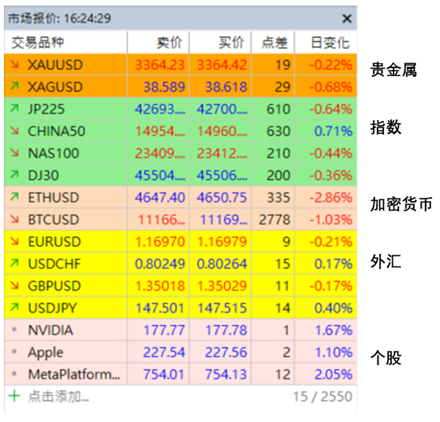Click the red arrow icon next to CHINA50
Screen dimensions: 440x422
[14, 130]
